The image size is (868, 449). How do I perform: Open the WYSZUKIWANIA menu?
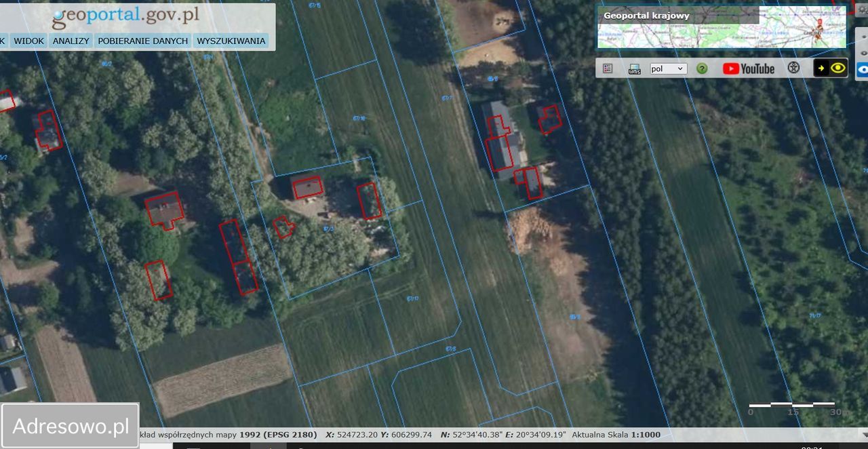[231, 41]
